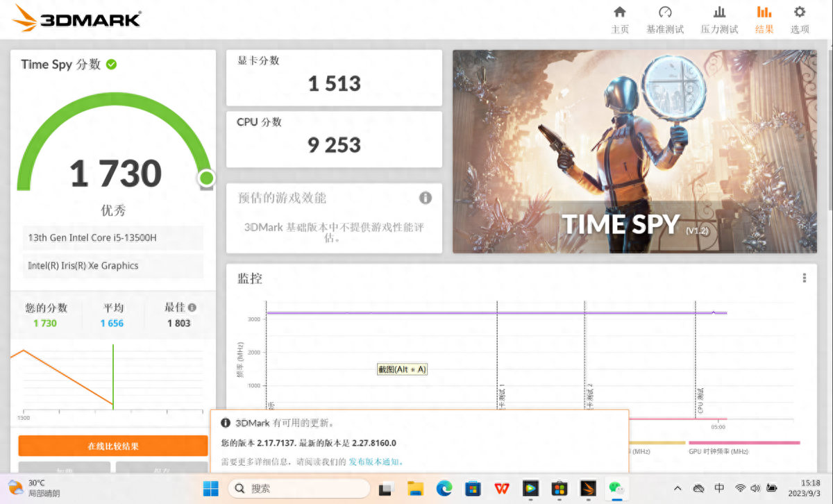The height and width of the screenshot is (504, 833).
Task: Switch to 3DMark taskbar icon
Action: click(587, 488)
